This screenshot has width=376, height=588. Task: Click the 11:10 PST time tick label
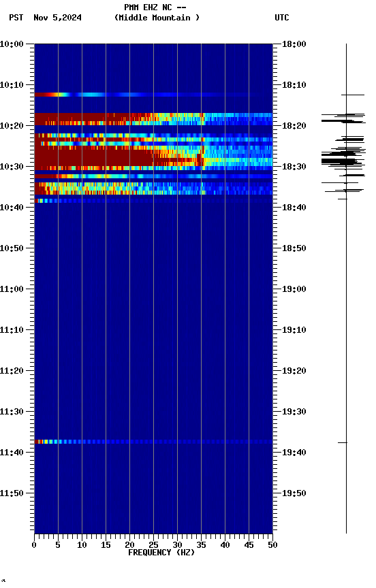(12, 330)
